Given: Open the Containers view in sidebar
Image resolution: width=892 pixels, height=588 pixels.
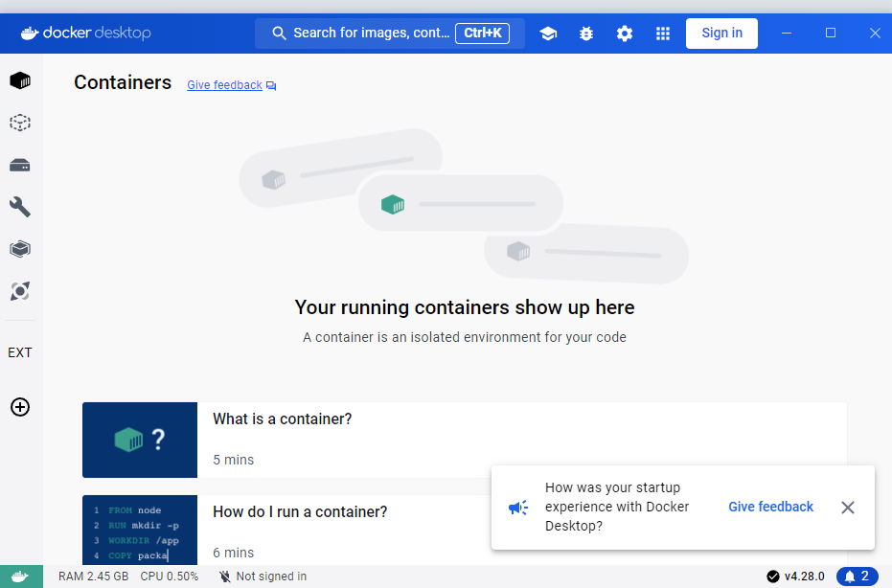Looking at the screenshot, I should [20, 80].
